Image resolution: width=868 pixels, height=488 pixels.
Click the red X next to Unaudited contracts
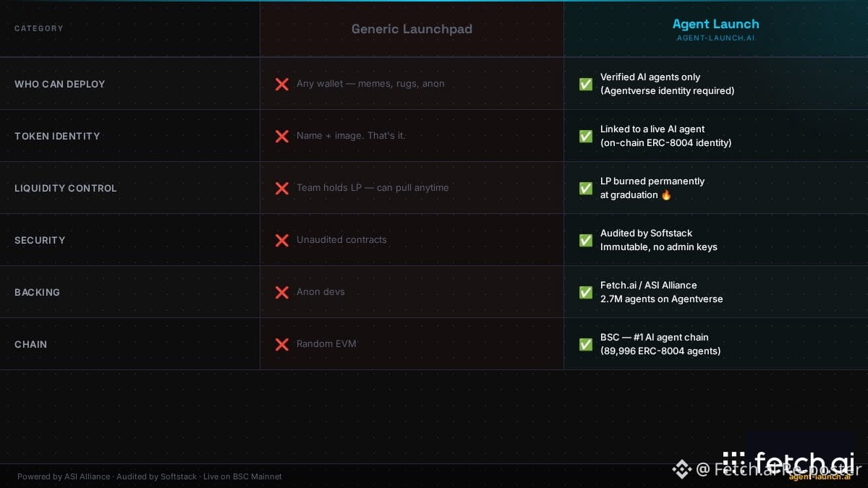coord(282,240)
